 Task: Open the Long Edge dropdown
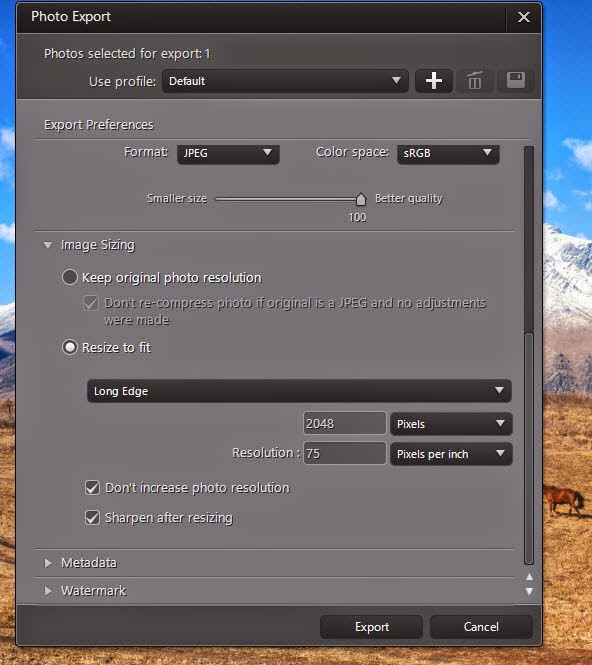click(x=299, y=391)
